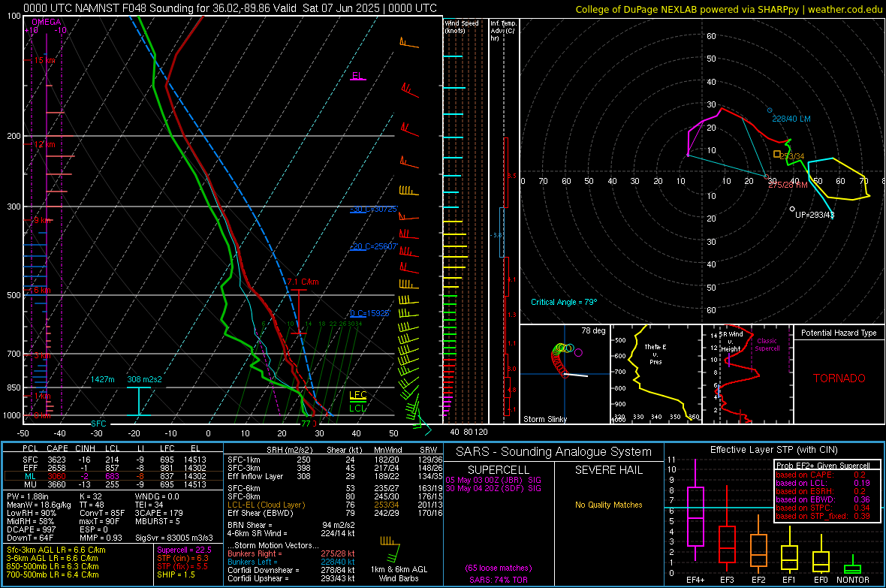Click the '275/28 RM' hodograph label
886x588 pixels.
point(788,185)
